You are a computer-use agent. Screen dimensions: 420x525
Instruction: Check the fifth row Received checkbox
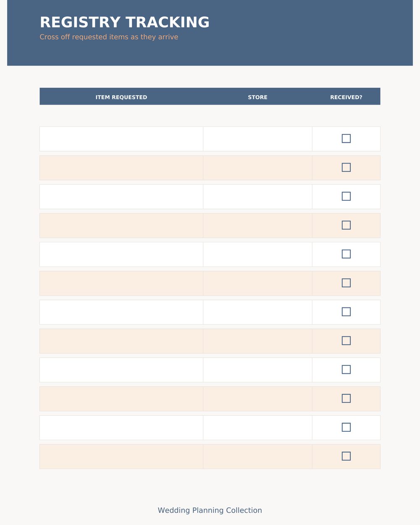(346, 254)
